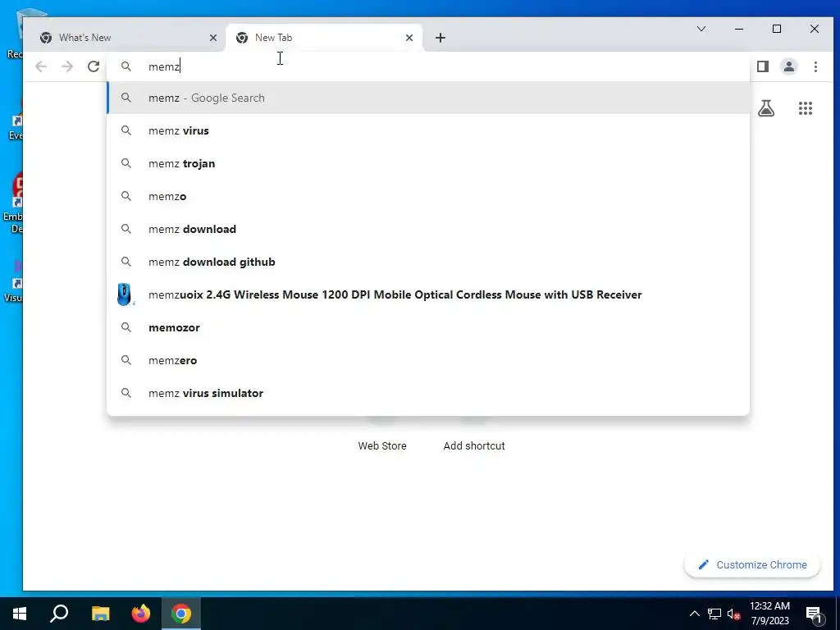Select the memzuoix wireless mouse suggestion
Screen dimensions: 840x630
point(428,294)
